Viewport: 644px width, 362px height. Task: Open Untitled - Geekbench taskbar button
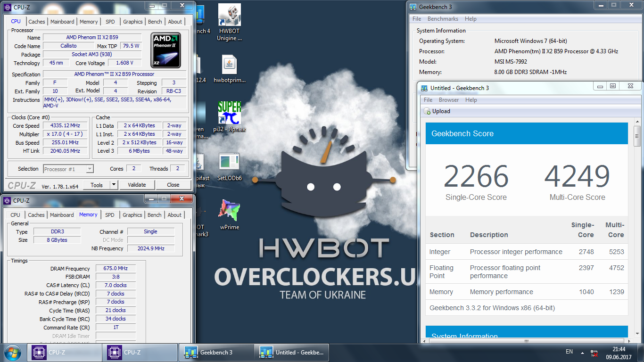click(292, 352)
